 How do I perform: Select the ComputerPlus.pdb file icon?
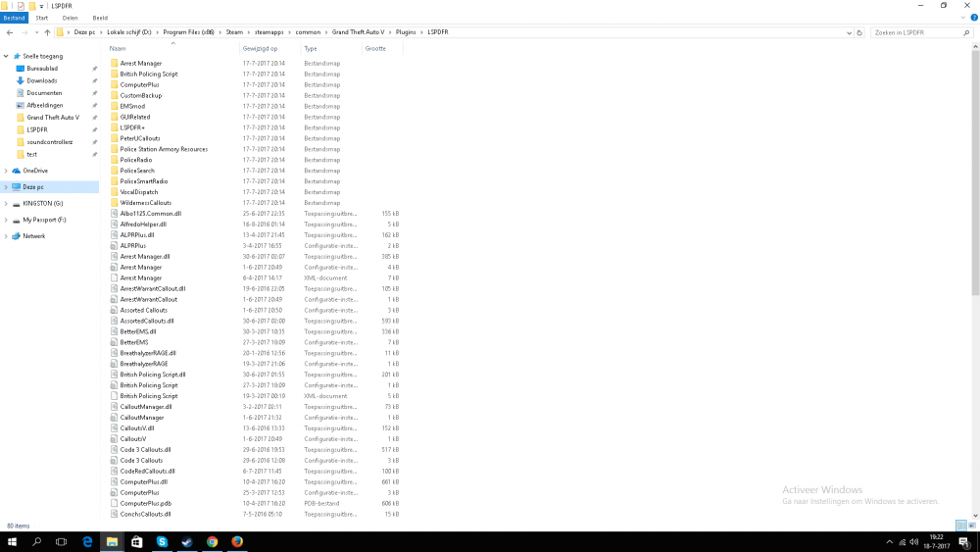[115, 503]
